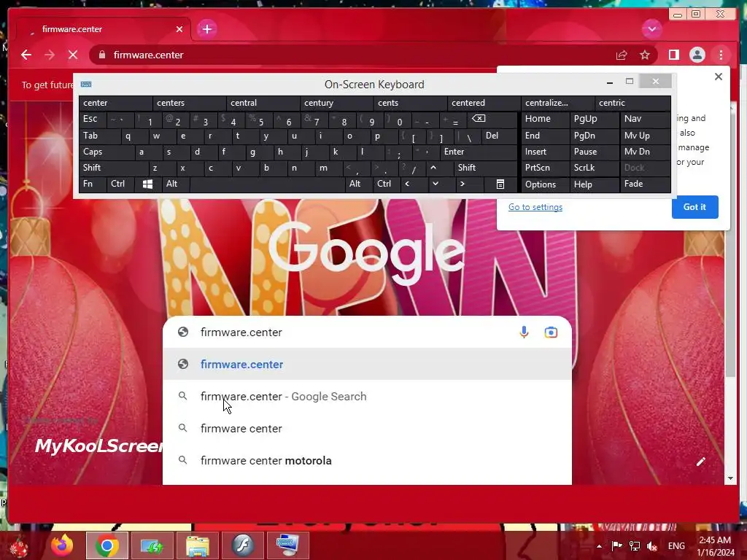Select the firmware.center URL suggestion

(x=367, y=365)
